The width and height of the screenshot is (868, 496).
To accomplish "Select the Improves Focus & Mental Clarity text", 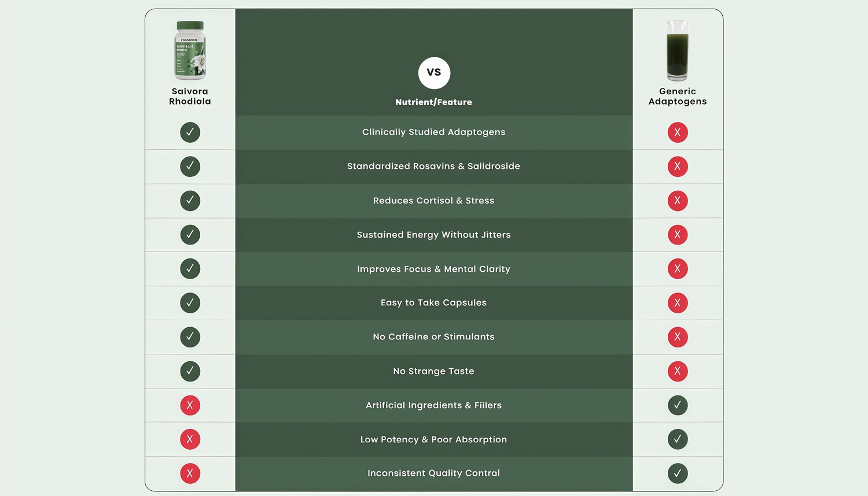I will 433,269.
